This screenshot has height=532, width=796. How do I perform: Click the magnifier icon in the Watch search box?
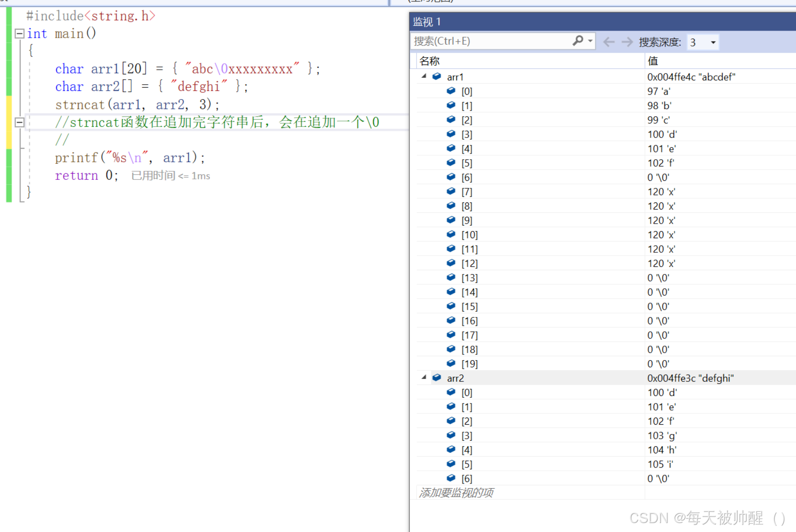pos(577,41)
